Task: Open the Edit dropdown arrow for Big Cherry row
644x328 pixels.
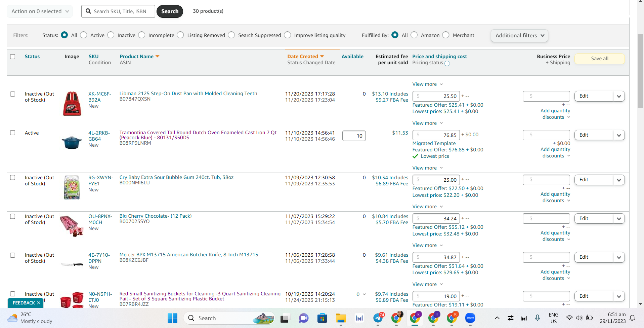Action: click(619, 219)
